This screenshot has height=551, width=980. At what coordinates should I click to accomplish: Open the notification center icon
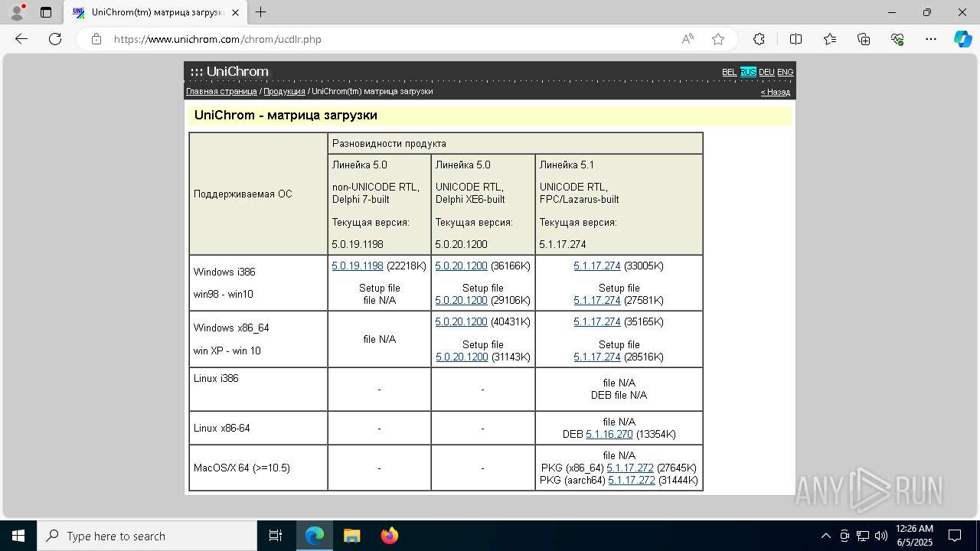[x=955, y=536]
